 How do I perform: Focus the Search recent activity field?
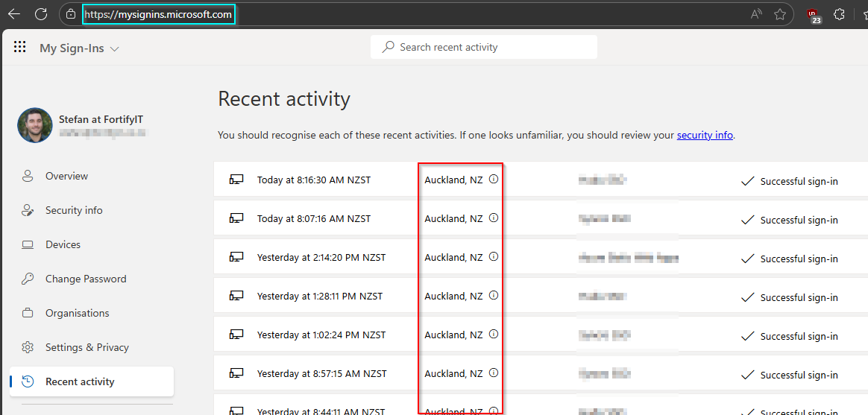(x=484, y=47)
